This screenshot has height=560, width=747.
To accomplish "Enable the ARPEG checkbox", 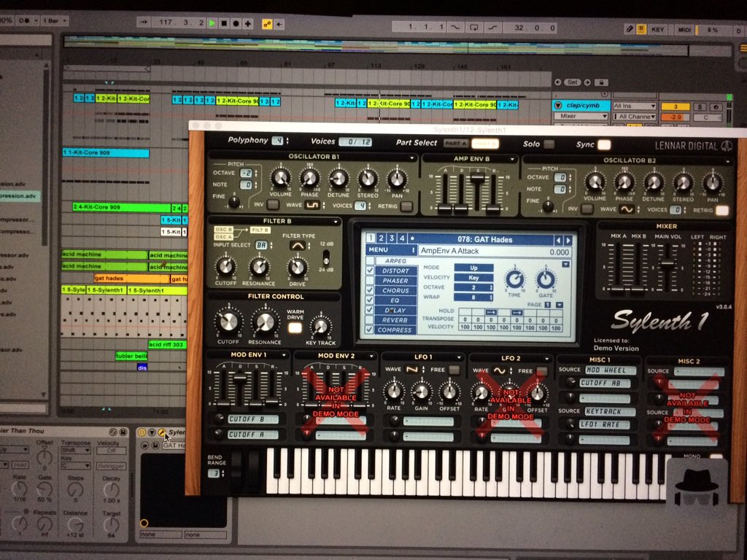I will tap(370, 260).
